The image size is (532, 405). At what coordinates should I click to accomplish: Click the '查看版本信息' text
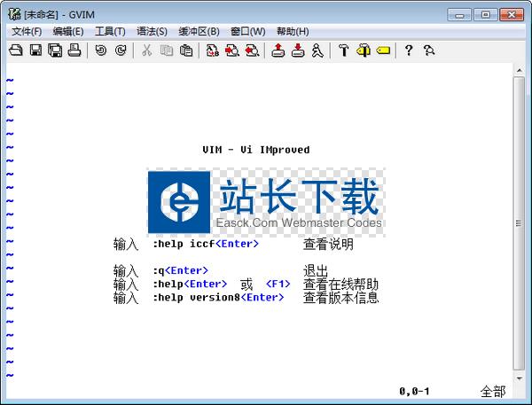(340, 298)
